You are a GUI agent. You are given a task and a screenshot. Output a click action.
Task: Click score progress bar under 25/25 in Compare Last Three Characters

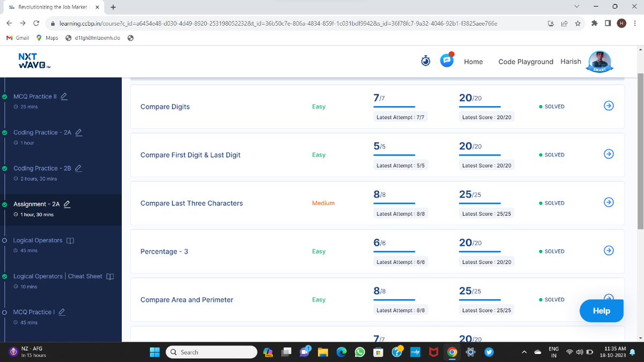[x=480, y=203]
